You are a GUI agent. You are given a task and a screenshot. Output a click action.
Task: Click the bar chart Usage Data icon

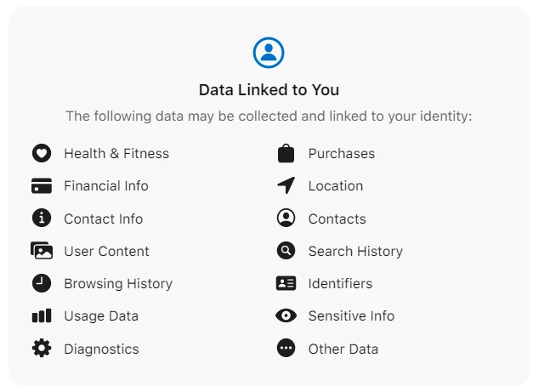point(41,315)
